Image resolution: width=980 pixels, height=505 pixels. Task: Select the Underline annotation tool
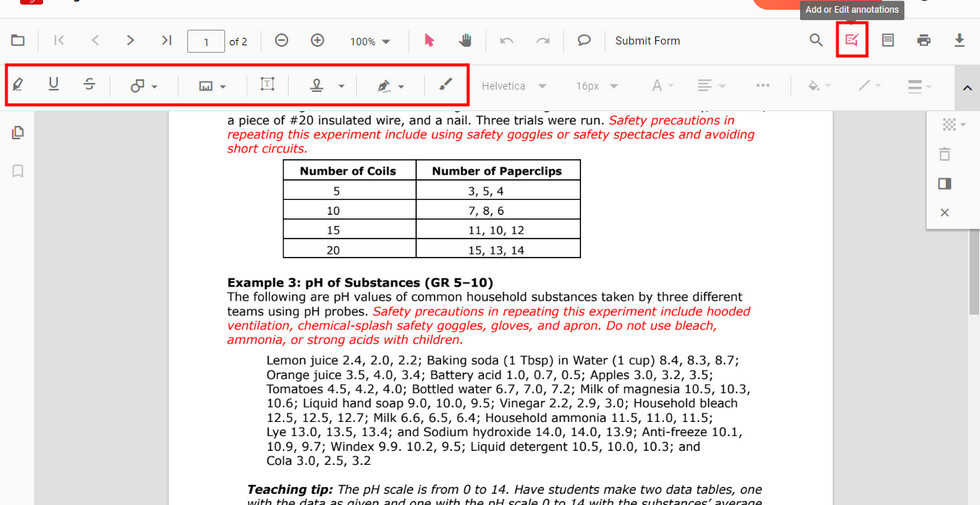click(x=53, y=86)
